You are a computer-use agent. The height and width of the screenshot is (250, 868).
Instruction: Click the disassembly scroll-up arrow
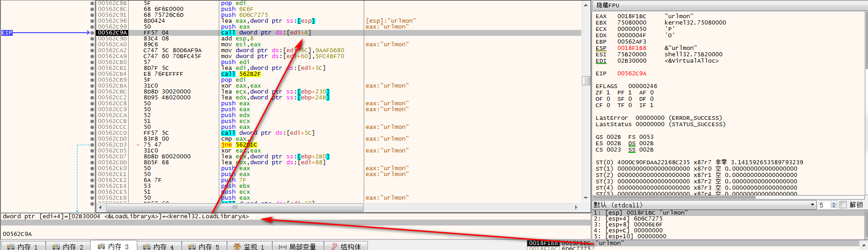coord(586,5)
